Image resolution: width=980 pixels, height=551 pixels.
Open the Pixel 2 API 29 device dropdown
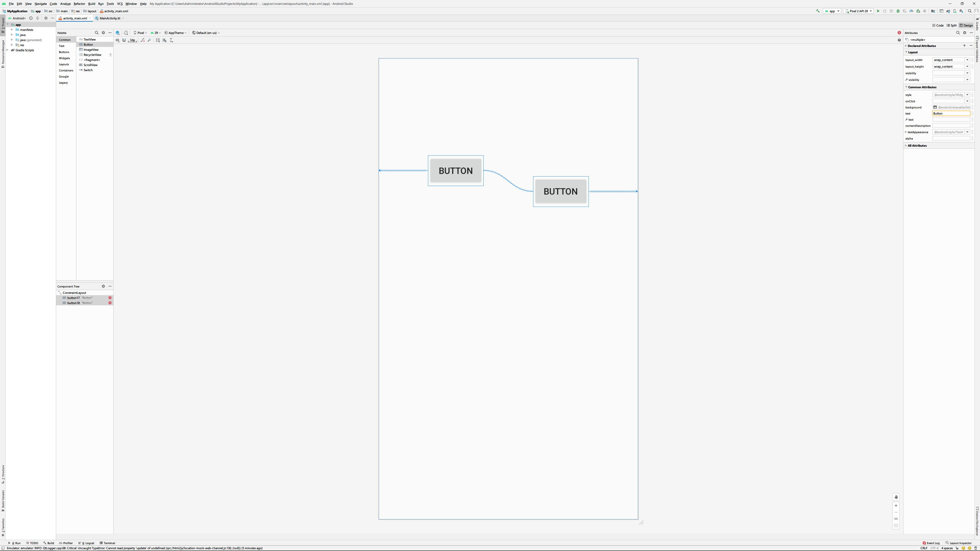[x=858, y=11]
